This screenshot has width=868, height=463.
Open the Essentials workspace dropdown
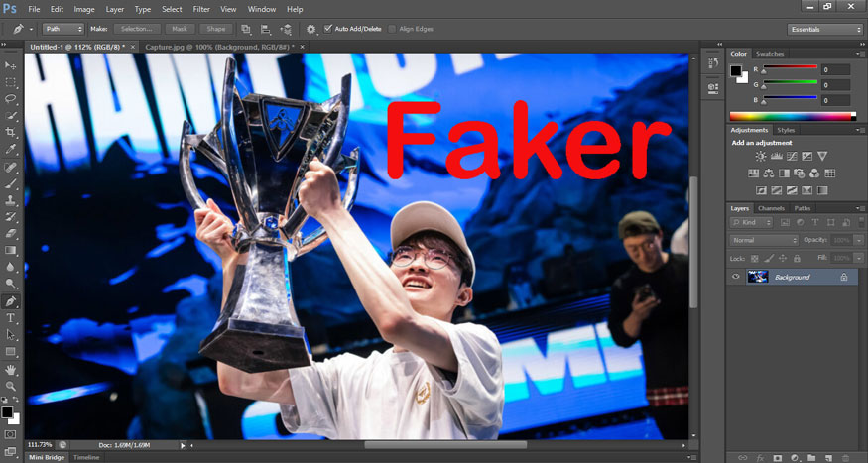click(824, 30)
